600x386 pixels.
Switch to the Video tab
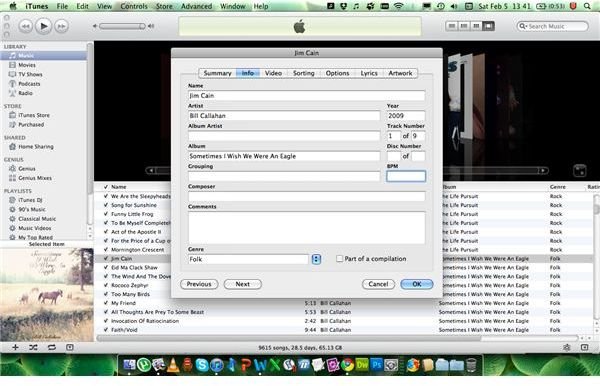point(273,73)
